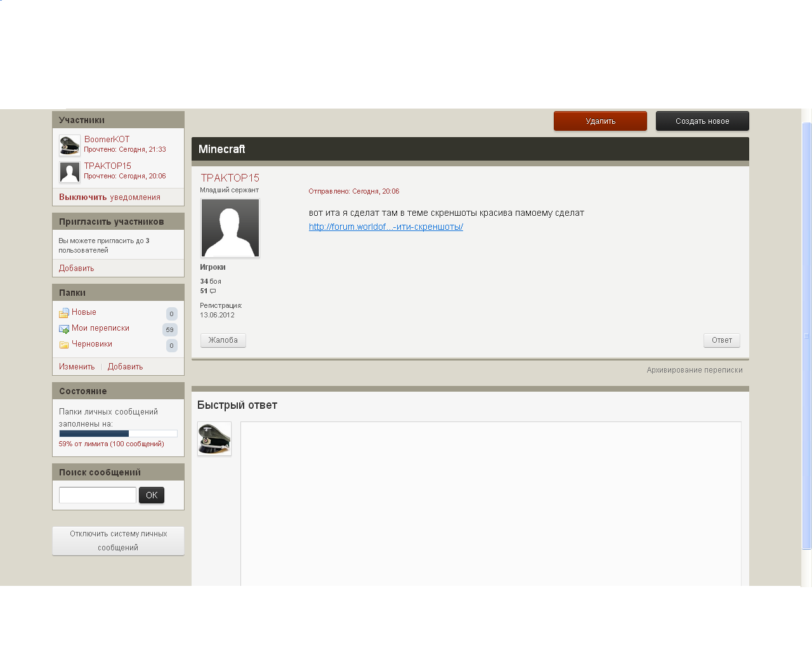The width and height of the screenshot is (812, 650).
Task: Click the 59 count badge for Мои переписки
Action: 169,329
